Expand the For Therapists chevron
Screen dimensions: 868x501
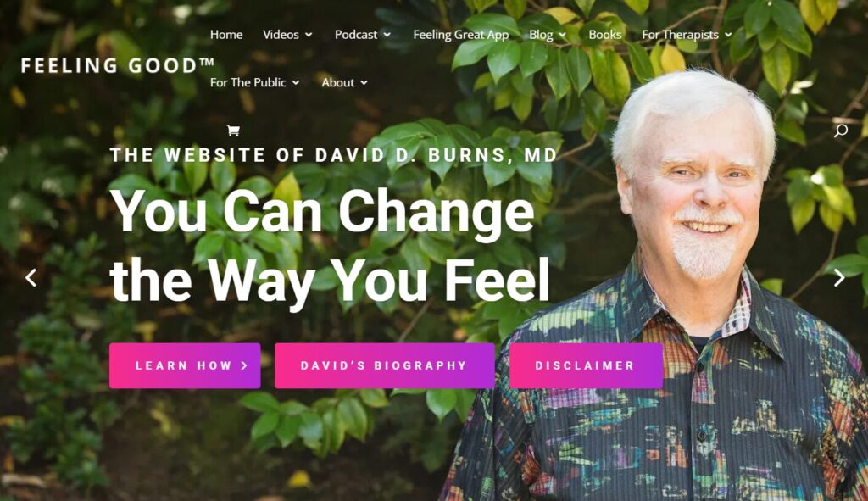[728, 35]
